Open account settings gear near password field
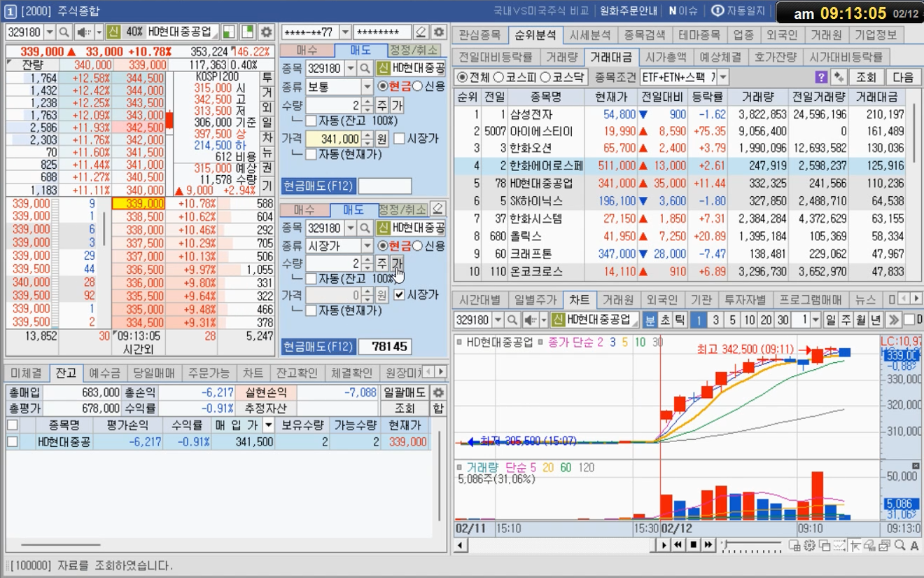This screenshot has height=578, width=924. (438, 32)
